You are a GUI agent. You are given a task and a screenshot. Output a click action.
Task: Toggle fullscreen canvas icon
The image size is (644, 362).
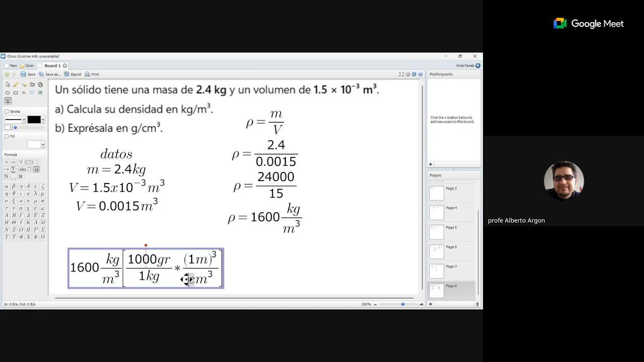coord(401,74)
